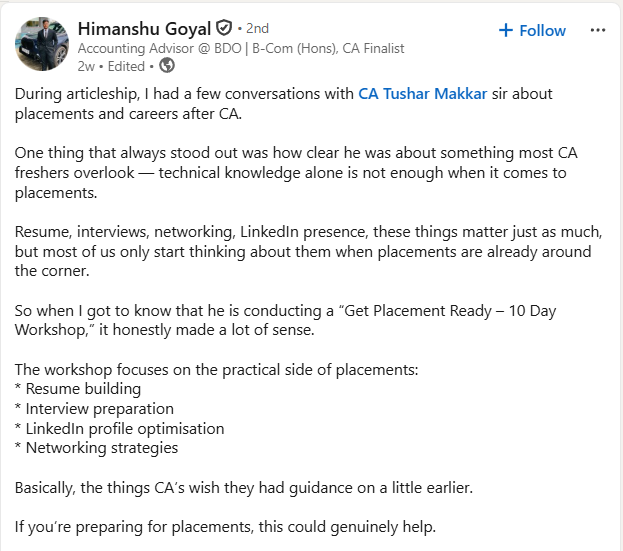Click the Edited label on the post
Screen dimensions: 623x551
[x=126, y=66]
